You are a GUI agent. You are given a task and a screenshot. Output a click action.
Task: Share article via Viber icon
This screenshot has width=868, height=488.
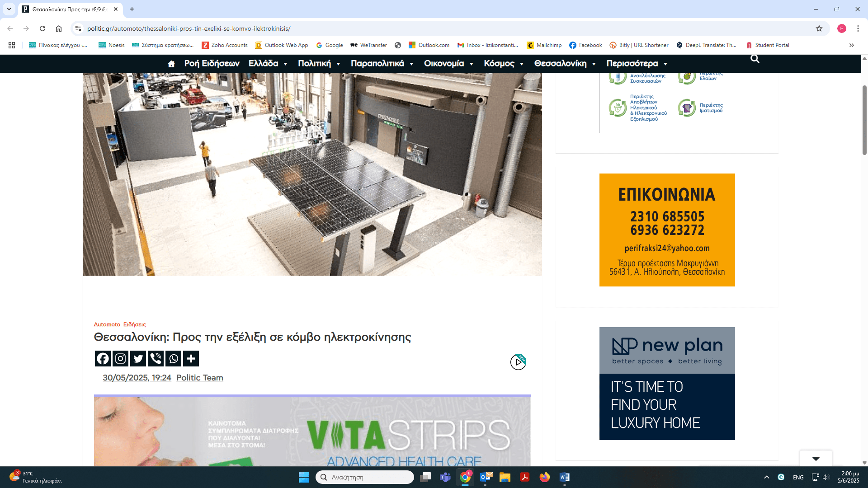pos(156,359)
